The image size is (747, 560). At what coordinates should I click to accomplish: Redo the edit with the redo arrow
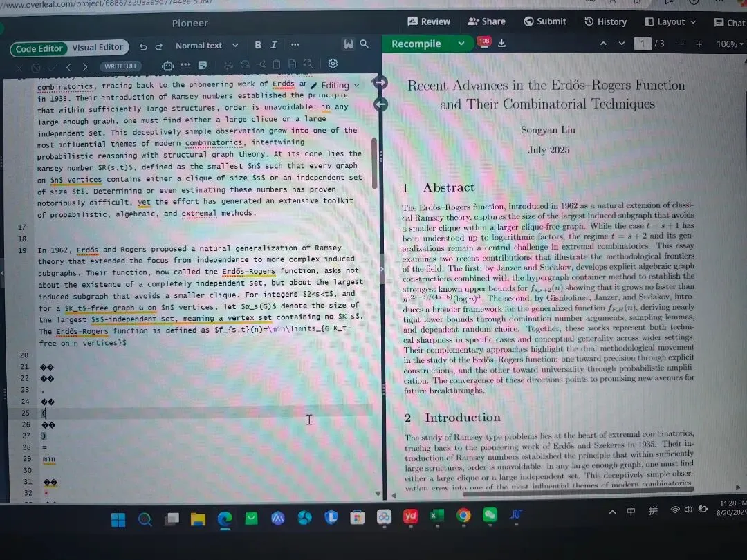pyautogui.click(x=158, y=46)
